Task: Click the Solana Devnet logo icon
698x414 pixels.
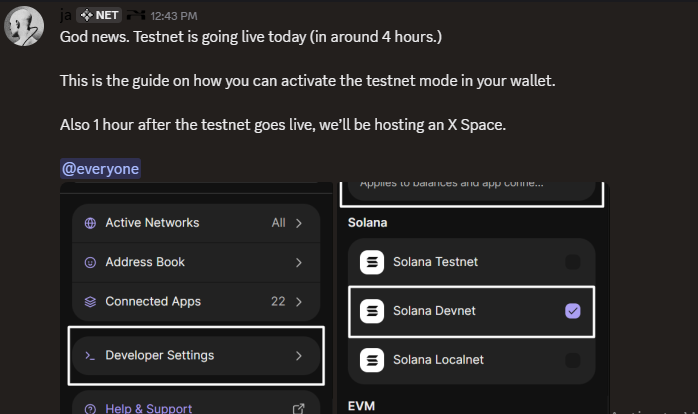Action: coord(372,311)
